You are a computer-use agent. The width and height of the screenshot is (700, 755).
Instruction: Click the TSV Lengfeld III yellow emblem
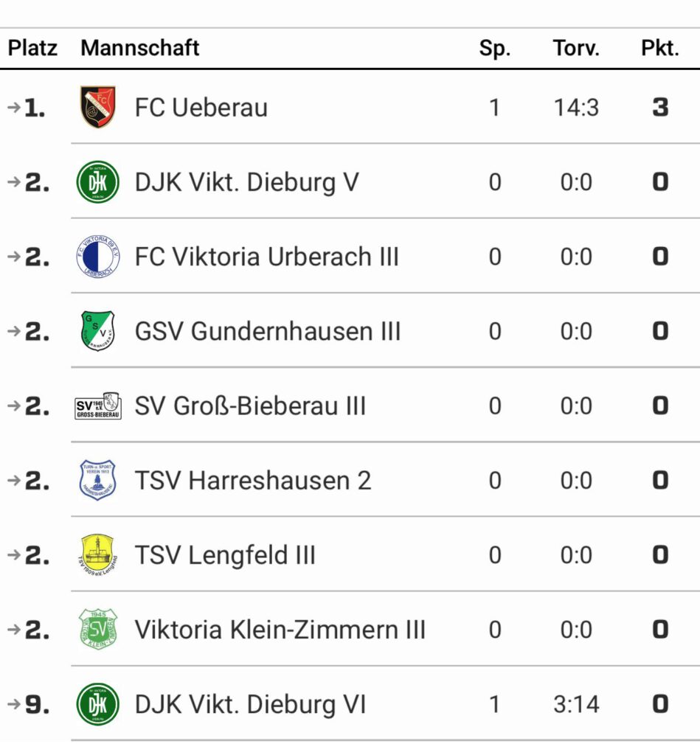coord(98,554)
